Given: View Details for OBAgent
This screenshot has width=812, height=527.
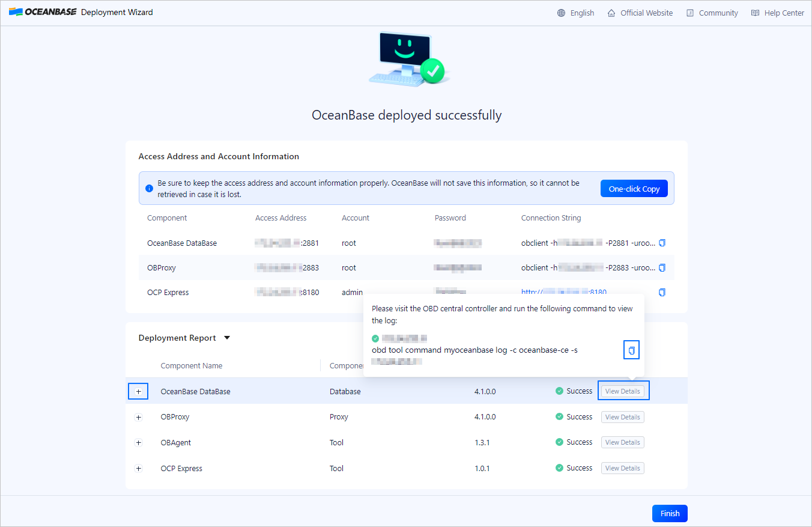Looking at the screenshot, I should pos(622,442).
